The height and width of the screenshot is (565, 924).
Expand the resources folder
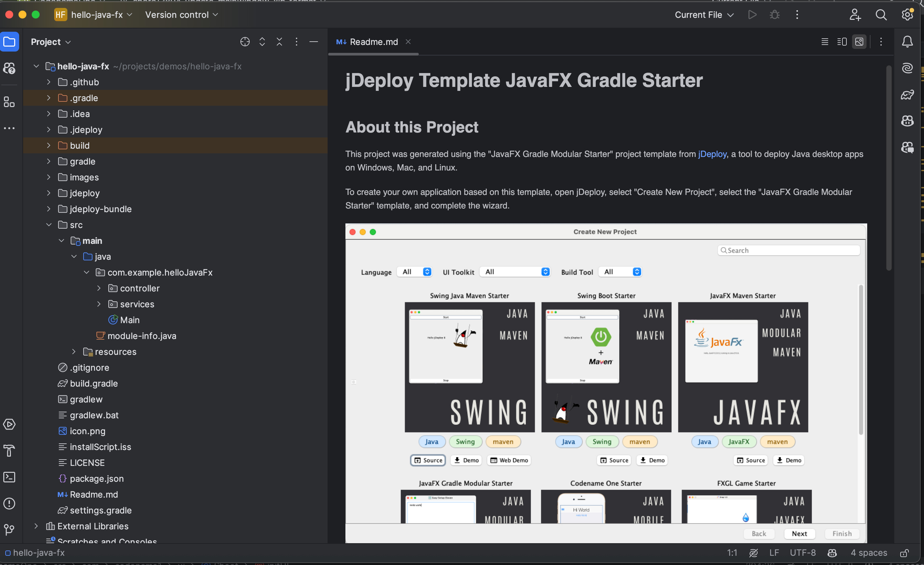pyautogui.click(x=74, y=352)
